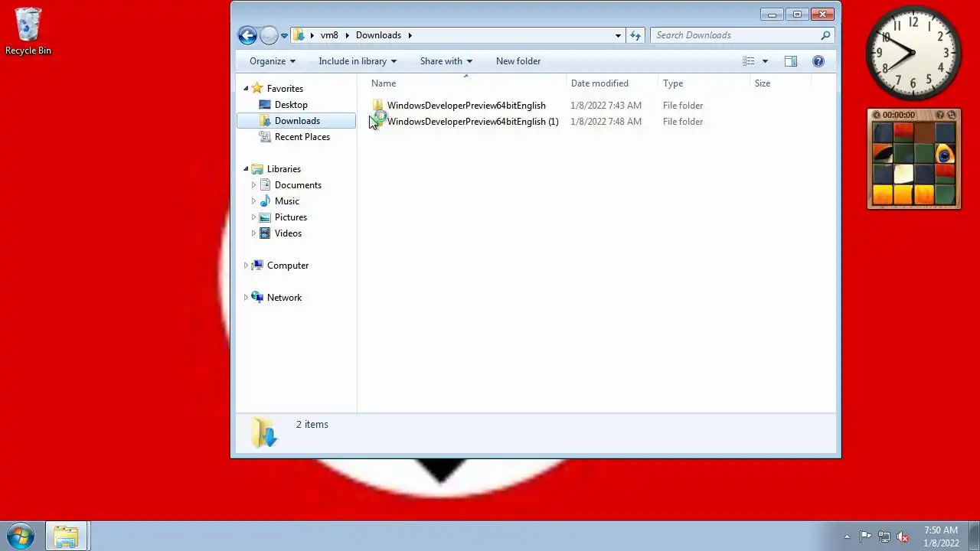
Task: Open the Music library
Action: tap(287, 201)
